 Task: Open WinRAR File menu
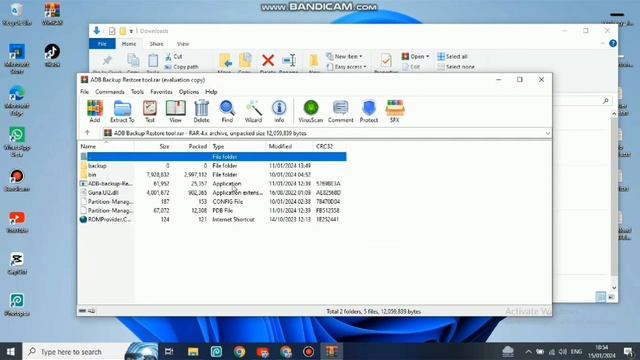(84, 92)
